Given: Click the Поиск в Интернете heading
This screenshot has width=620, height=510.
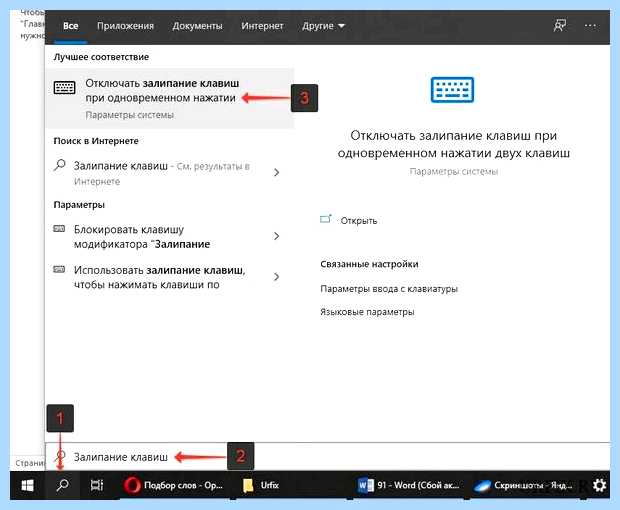Looking at the screenshot, I should [x=96, y=141].
